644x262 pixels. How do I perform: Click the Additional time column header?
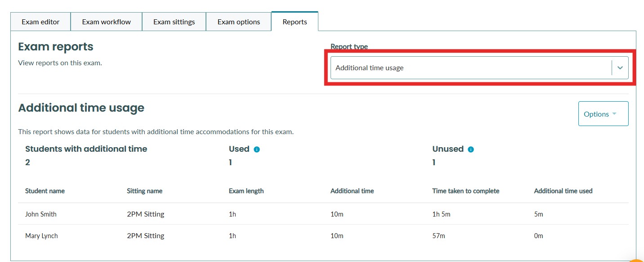coord(352,191)
